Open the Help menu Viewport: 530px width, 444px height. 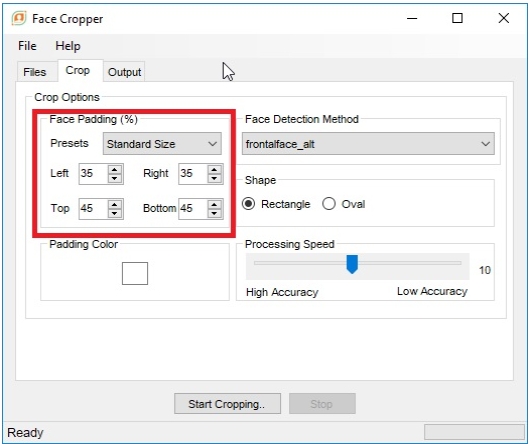pyautogui.click(x=68, y=46)
